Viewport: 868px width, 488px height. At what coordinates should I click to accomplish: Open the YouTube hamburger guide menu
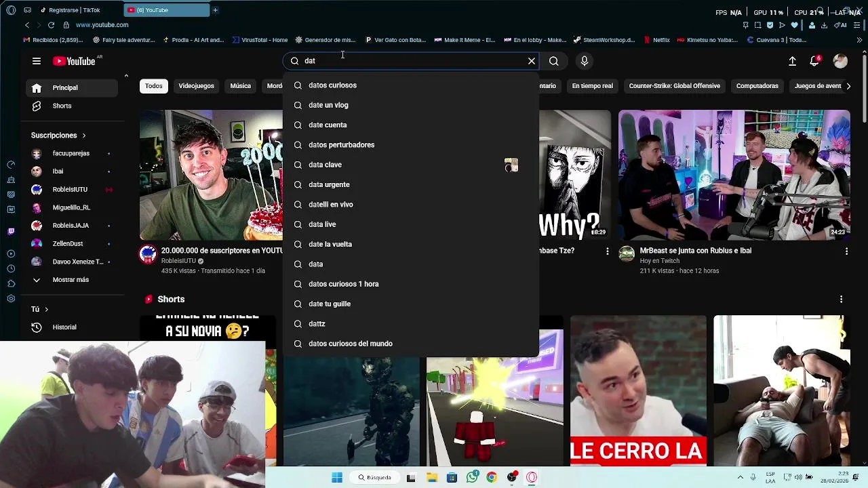tap(37, 61)
